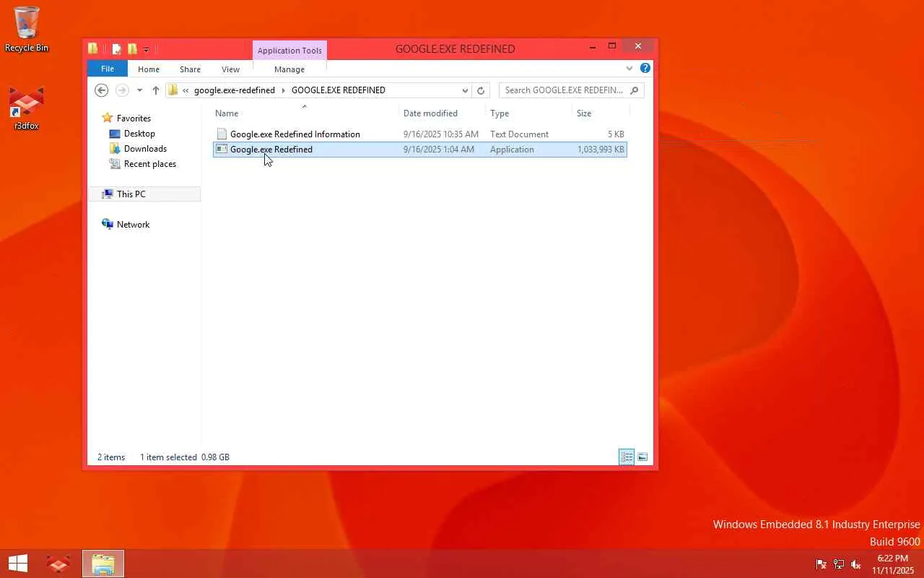The width and height of the screenshot is (924, 578).
Task: Go back with the Back arrow button
Action: [x=102, y=90]
